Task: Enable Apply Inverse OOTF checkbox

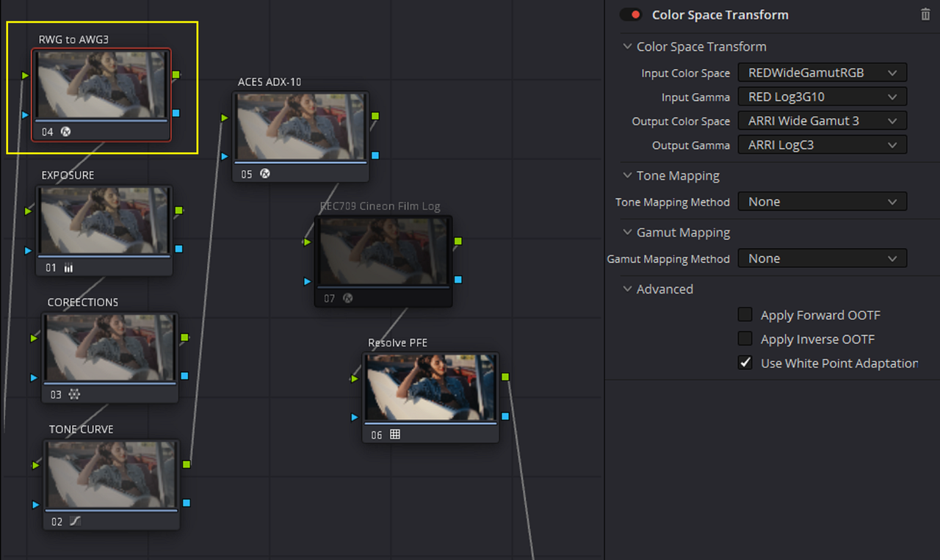Action: point(745,339)
